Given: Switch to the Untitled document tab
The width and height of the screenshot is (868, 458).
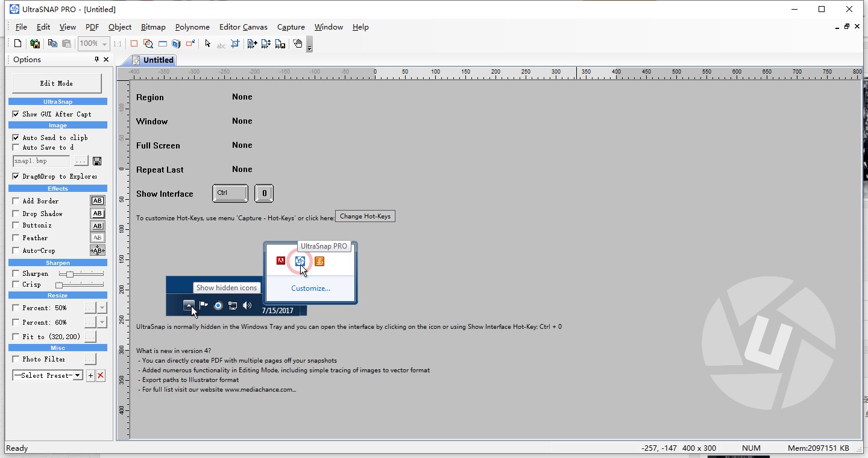Looking at the screenshot, I should pyautogui.click(x=153, y=60).
